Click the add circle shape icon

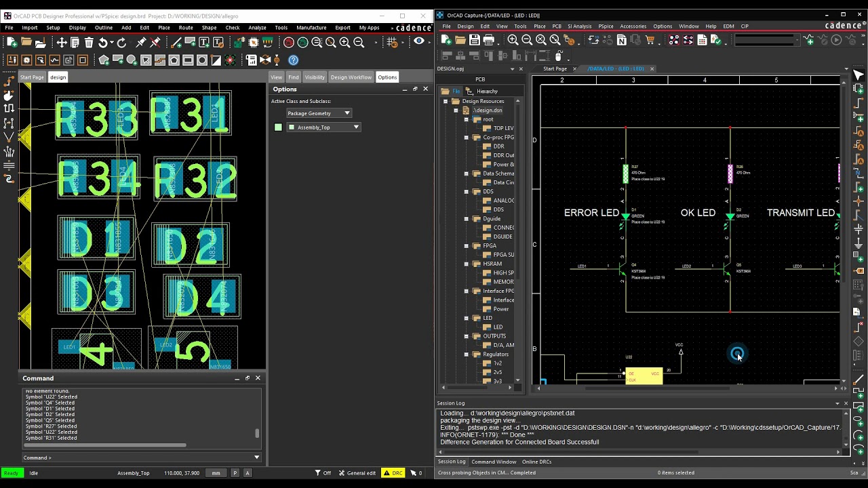pyautogui.click(x=132, y=60)
